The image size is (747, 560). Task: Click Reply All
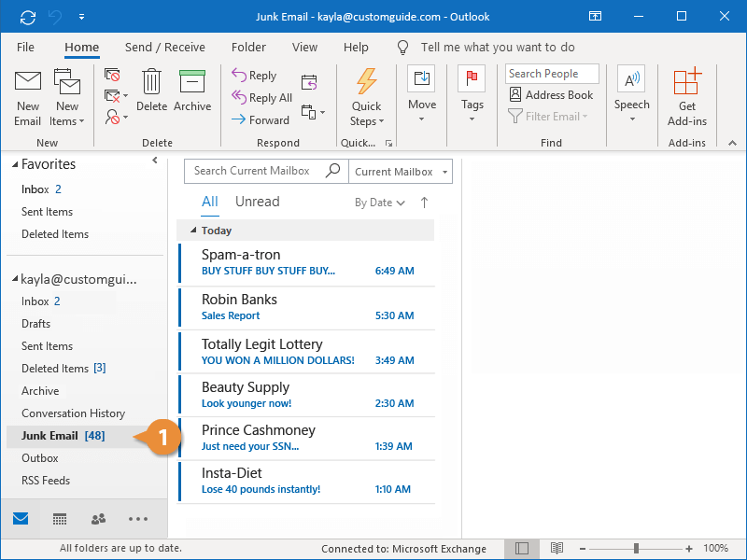point(261,98)
